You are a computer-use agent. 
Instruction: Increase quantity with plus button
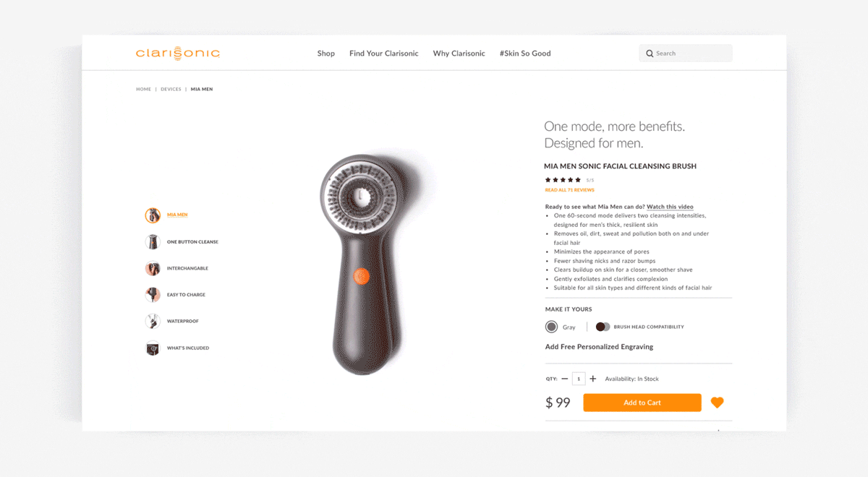(x=593, y=379)
